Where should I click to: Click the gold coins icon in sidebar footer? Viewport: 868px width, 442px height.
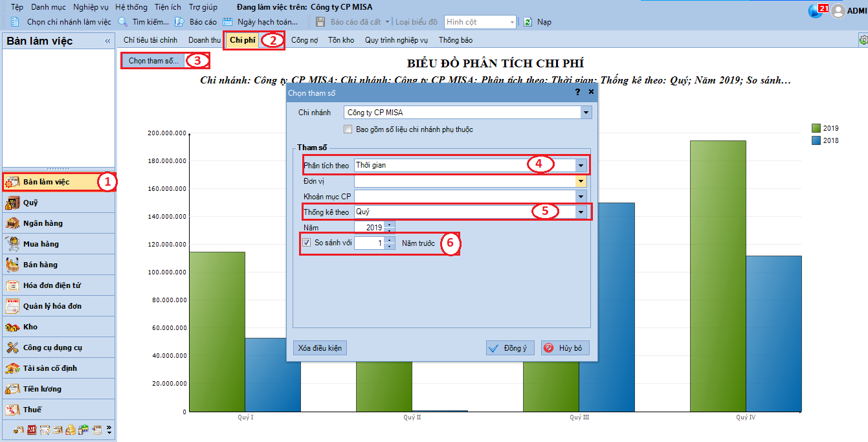71,430
